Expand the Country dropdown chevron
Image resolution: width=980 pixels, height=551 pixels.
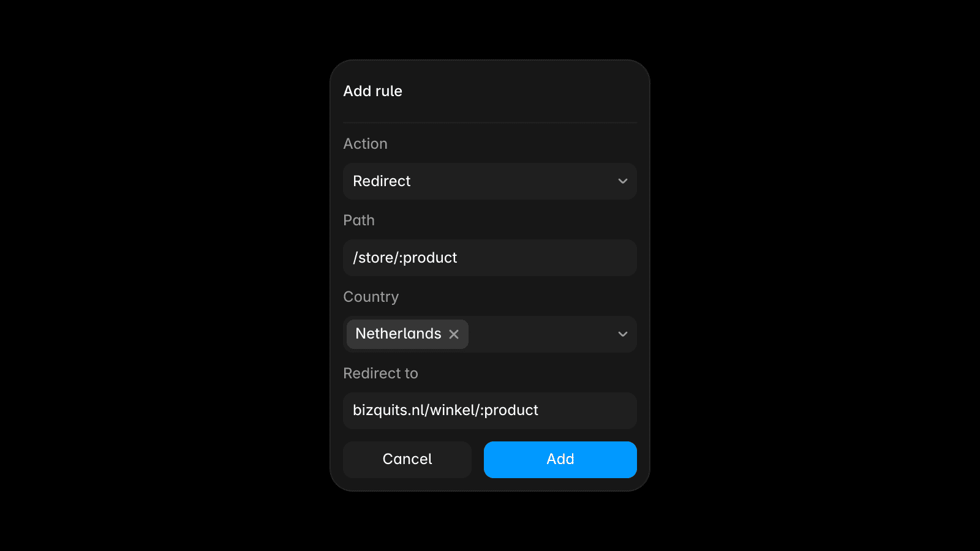tap(623, 334)
